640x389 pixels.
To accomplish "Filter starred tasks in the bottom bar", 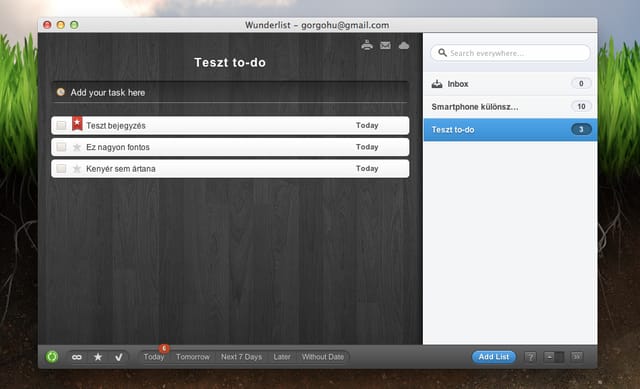I will pyautogui.click(x=98, y=357).
